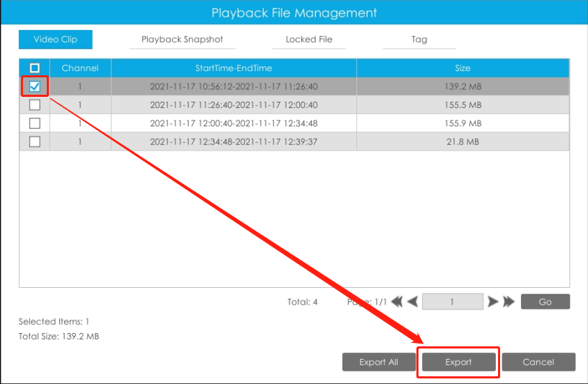Viewport: 588px width, 384px height.
Task: Open the Locked File tab
Action: click(309, 39)
